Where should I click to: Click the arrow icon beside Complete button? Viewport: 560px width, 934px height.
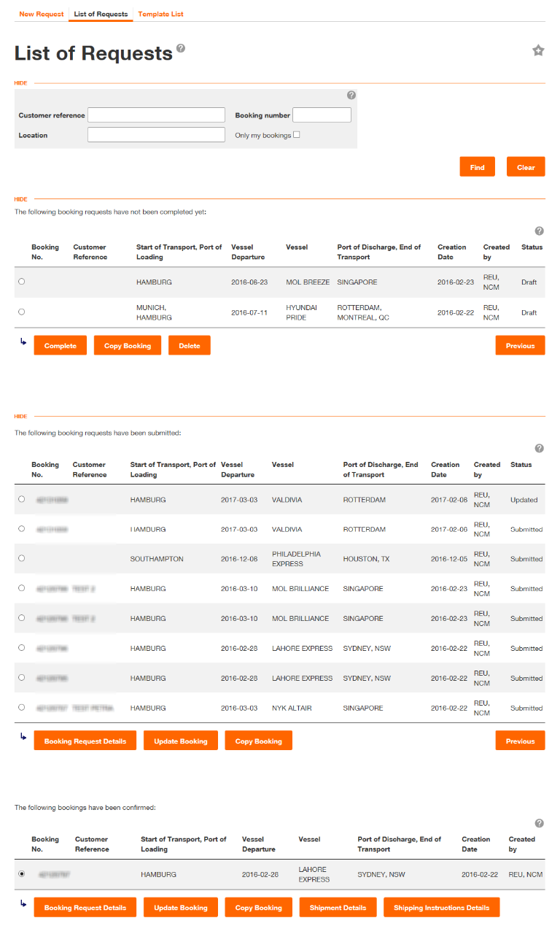click(24, 341)
